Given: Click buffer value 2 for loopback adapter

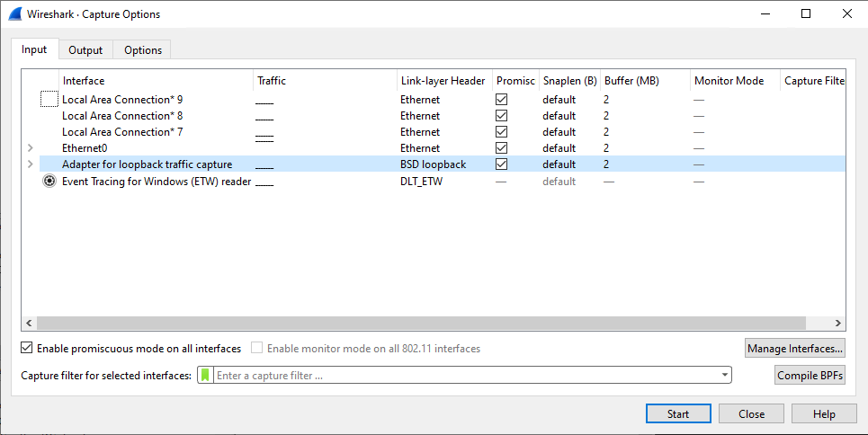Looking at the screenshot, I should tap(606, 164).
